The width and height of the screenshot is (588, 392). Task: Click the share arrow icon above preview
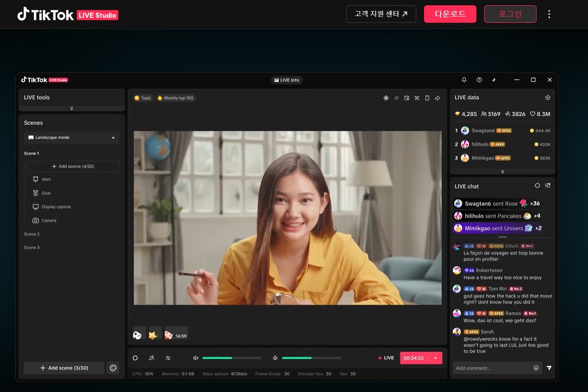[437, 98]
